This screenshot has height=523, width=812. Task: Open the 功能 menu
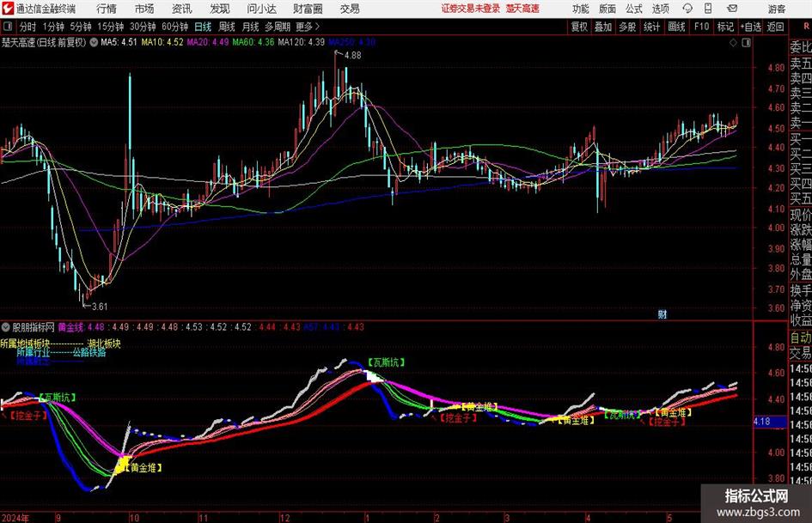[x=581, y=9]
